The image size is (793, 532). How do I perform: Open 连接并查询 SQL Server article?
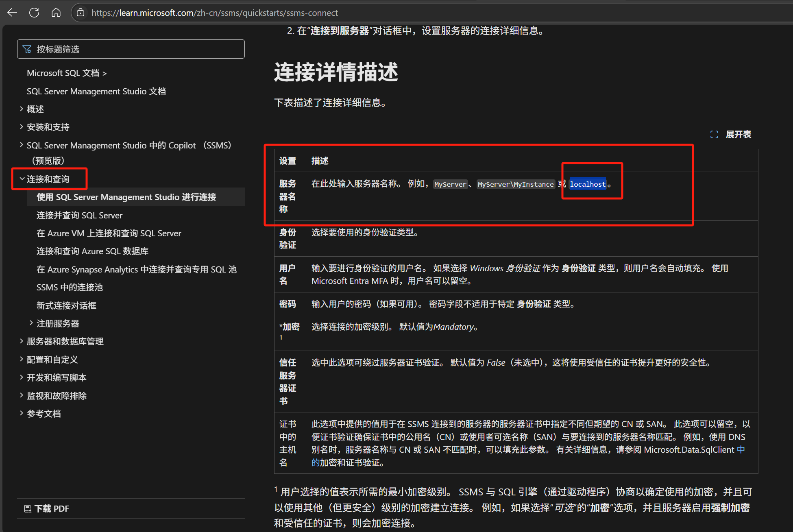click(x=79, y=215)
